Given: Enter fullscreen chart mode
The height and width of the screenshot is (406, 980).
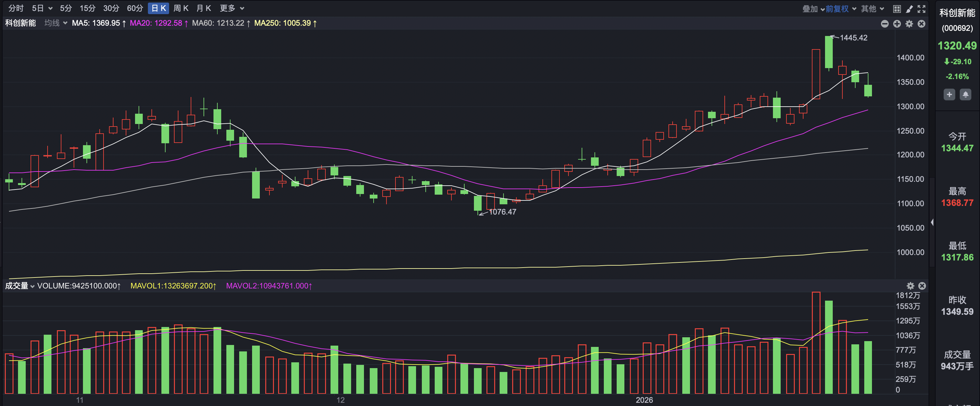Looking at the screenshot, I should pos(921,9).
